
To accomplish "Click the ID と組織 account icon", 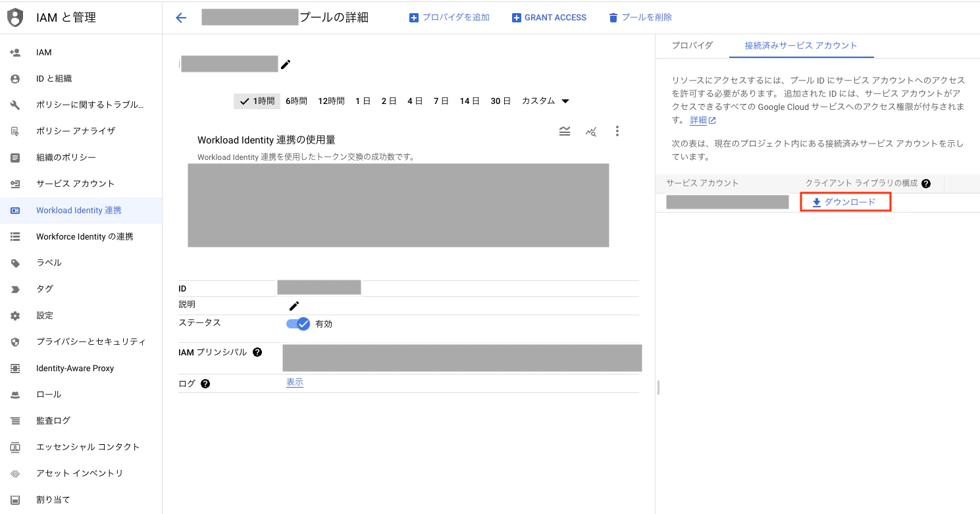I will [15, 78].
